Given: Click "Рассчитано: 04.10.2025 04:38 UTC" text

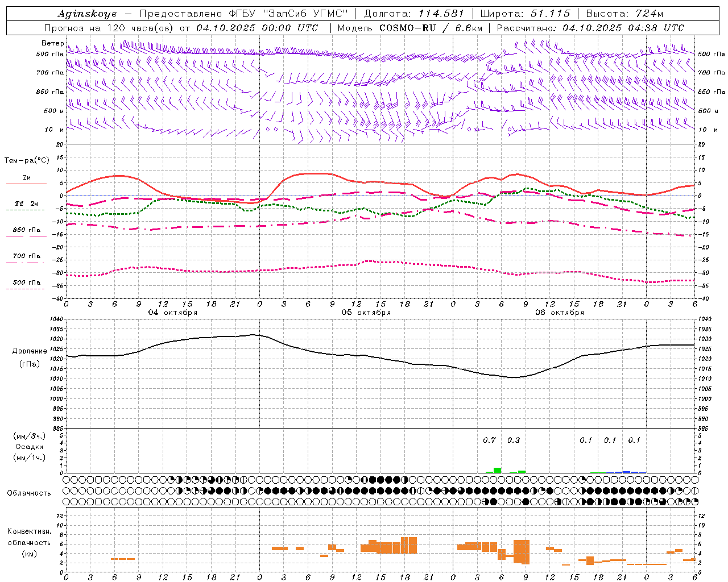Looking at the screenshot, I should point(590,28).
